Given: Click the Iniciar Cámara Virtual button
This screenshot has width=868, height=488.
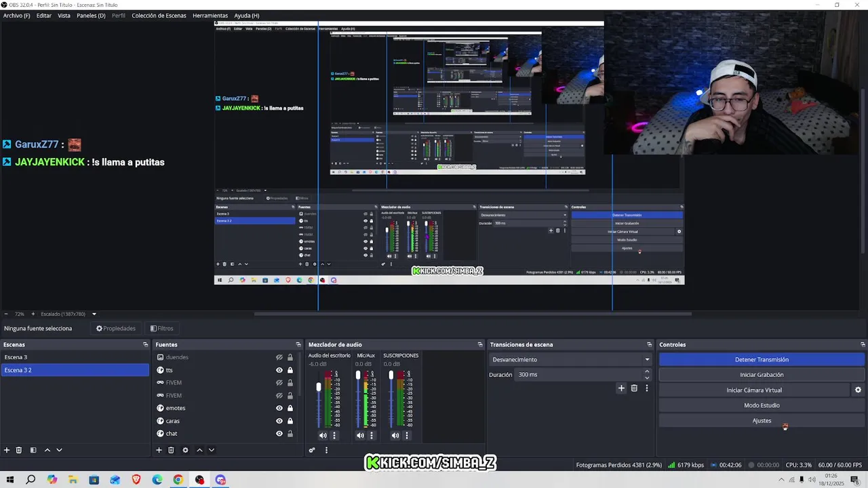Looking at the screenshot, I should (x=754, y=390).
